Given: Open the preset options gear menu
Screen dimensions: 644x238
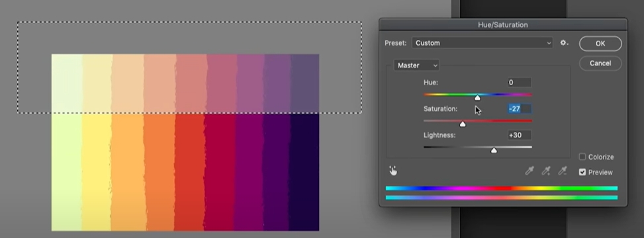Looking at the screenshot, I should (565, 43).
